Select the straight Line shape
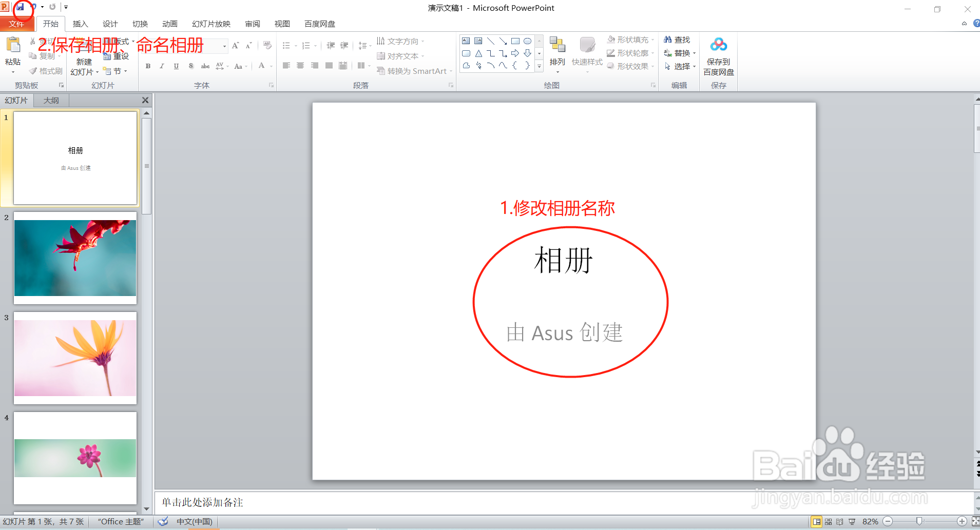Image resolution: width=980 pixels, height=530 pixels. [491, 41]
